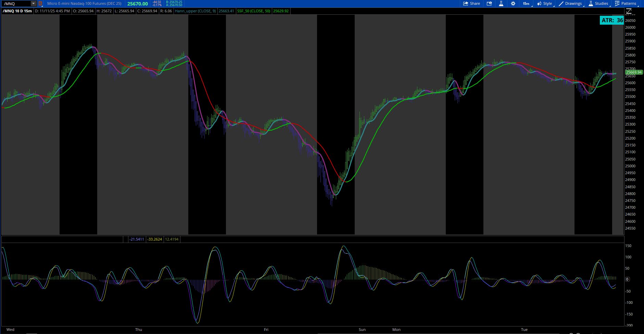
Task: Open the red news counter beside the symbol
Action: coord(40,3)
